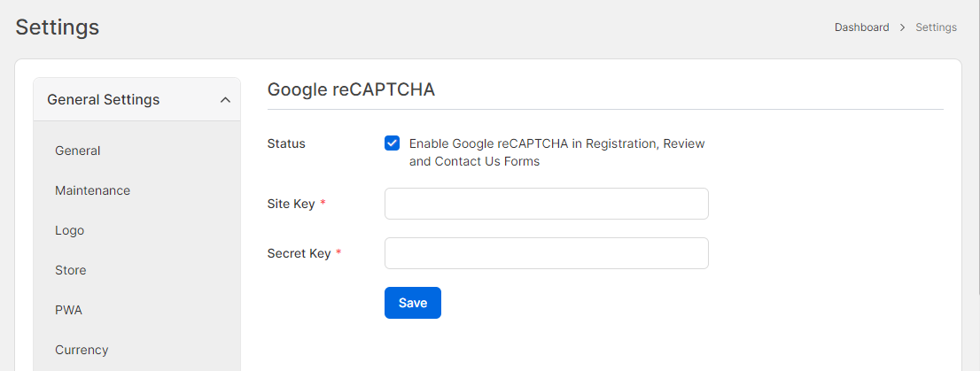Click into the Site Key field

(x=546, y=204)
